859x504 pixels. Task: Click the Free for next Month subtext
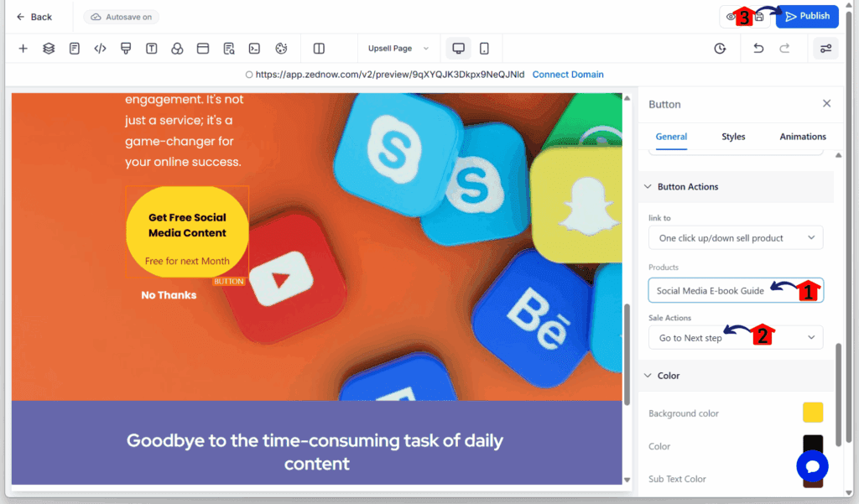[x=187, y=261]
